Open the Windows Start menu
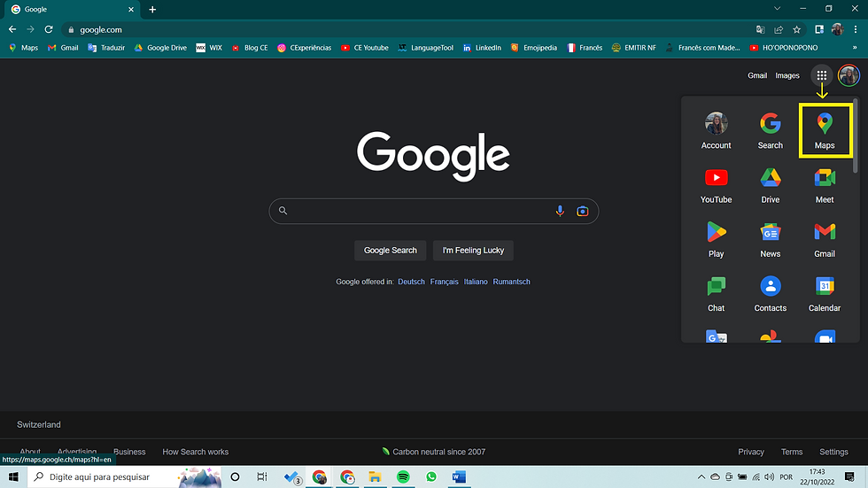 [x=13, y=477]
